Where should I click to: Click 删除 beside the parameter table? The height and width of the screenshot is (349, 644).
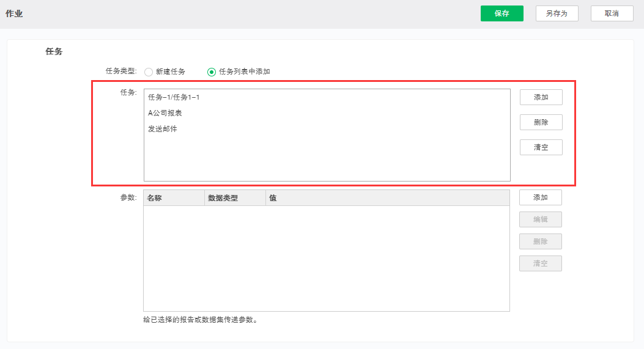click(x=540, y=241)
